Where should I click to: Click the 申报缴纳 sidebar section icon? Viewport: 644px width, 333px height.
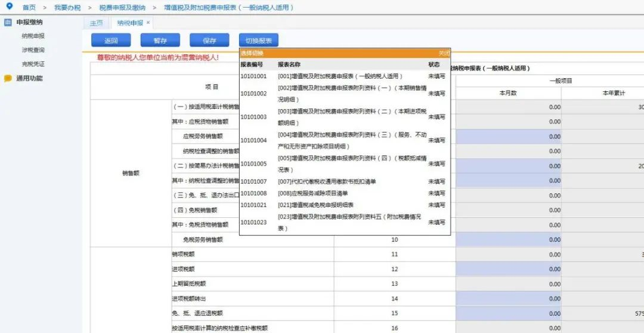8,22
